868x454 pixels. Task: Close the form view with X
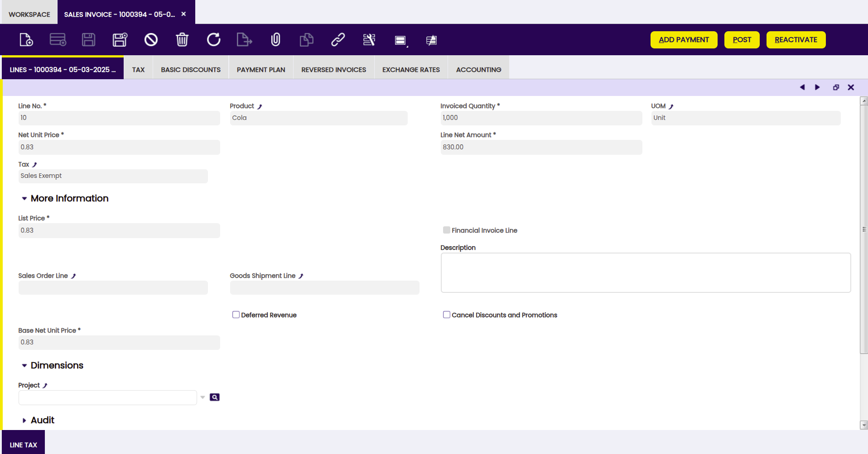point(851,87)
